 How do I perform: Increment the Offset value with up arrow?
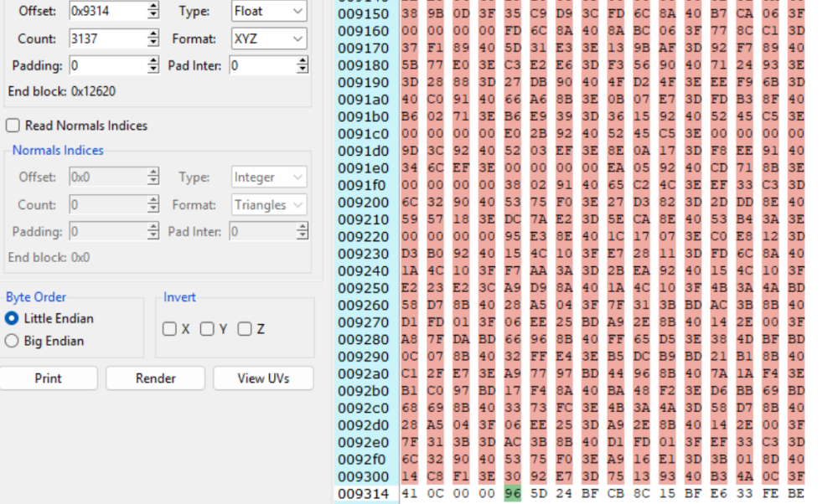pyautogui.click(x=153, y=6)
